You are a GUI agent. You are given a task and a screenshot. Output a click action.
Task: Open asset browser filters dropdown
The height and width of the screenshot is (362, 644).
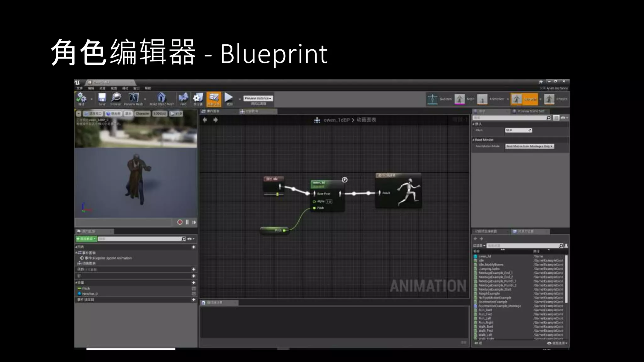point(479,246)
